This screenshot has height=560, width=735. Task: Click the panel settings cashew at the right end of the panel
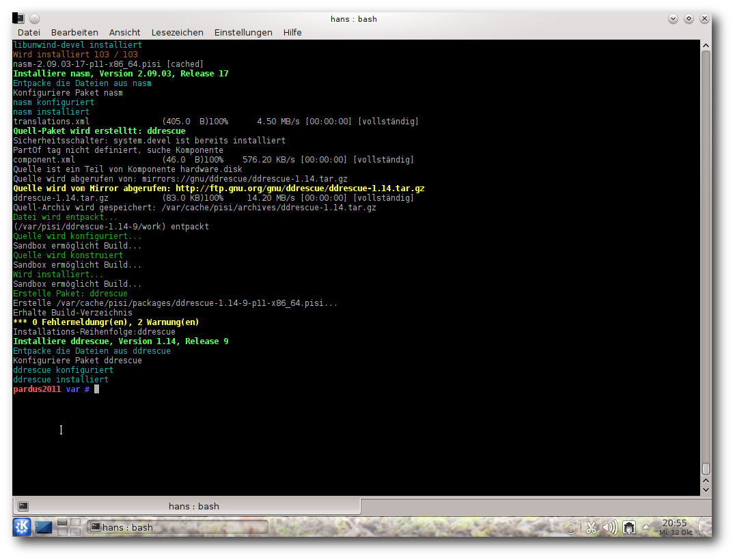click(x=705, y=527)
